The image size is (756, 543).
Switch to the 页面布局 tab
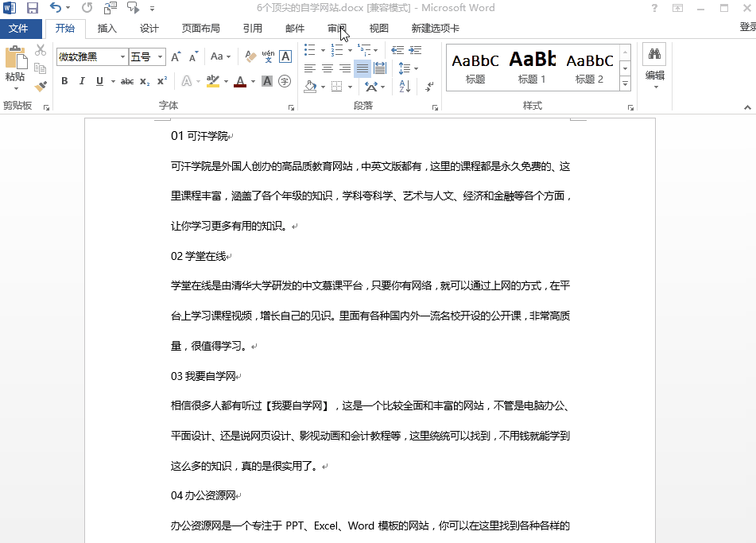tap(200, 29)
